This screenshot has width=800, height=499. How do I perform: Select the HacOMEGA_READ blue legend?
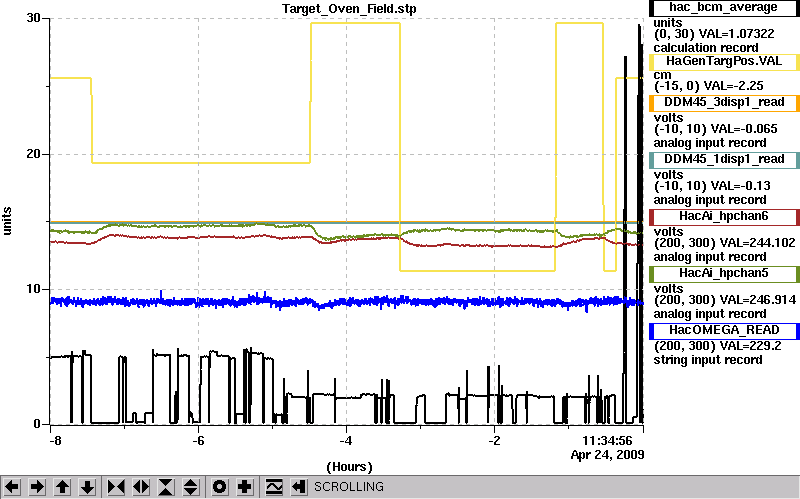pos(723,331)
